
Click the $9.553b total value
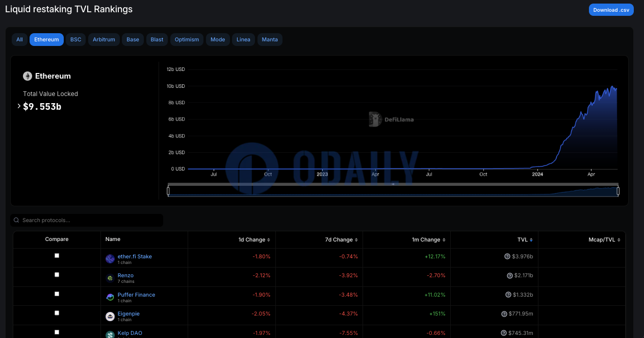[x=42, y=107]
